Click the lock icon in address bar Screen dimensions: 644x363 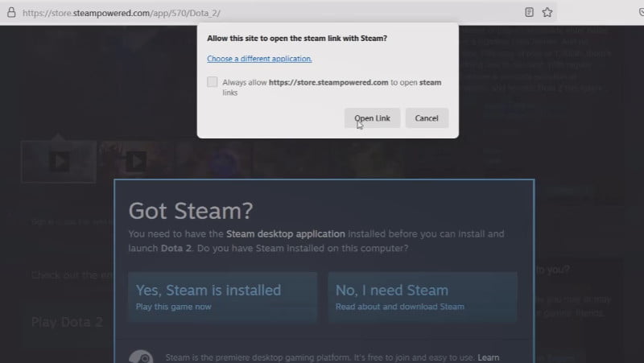pos(11,12)
